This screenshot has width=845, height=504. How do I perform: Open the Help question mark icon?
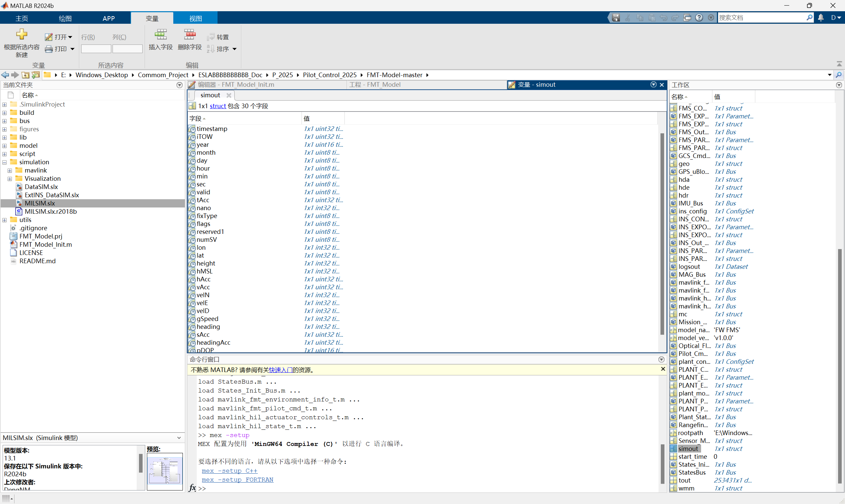tap(699, 18)
